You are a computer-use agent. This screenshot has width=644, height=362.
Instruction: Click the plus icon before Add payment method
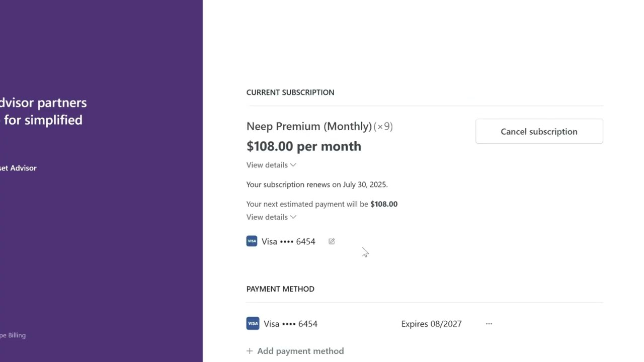click(x=250, y=351)
